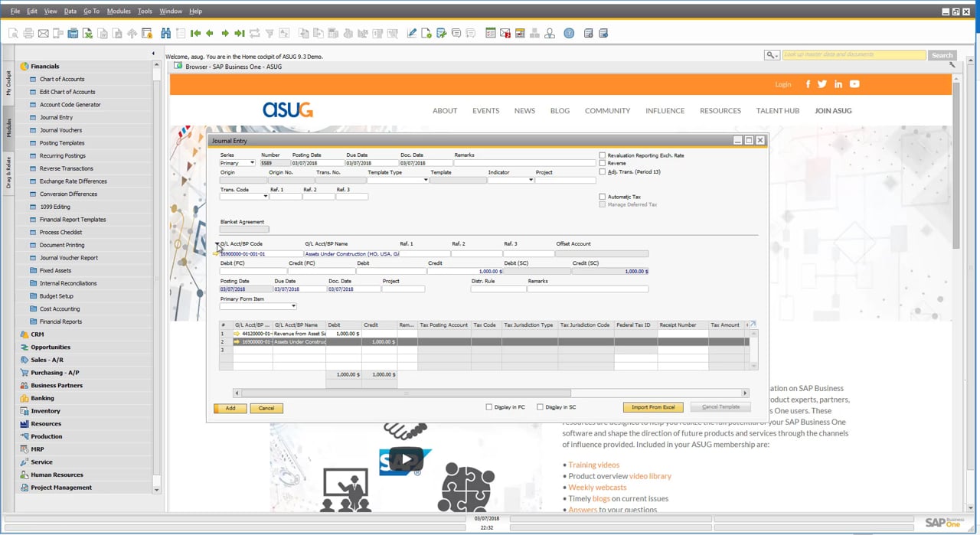Viewport: 980px width, 535px height.
Task: Open the Primary Form Item dropdown
Action: coord(293,306)
